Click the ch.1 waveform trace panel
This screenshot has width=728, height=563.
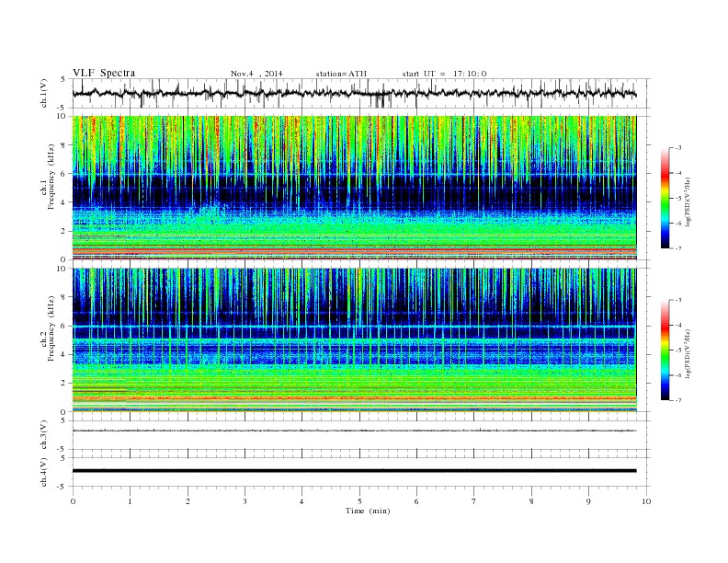coord(361,93)
